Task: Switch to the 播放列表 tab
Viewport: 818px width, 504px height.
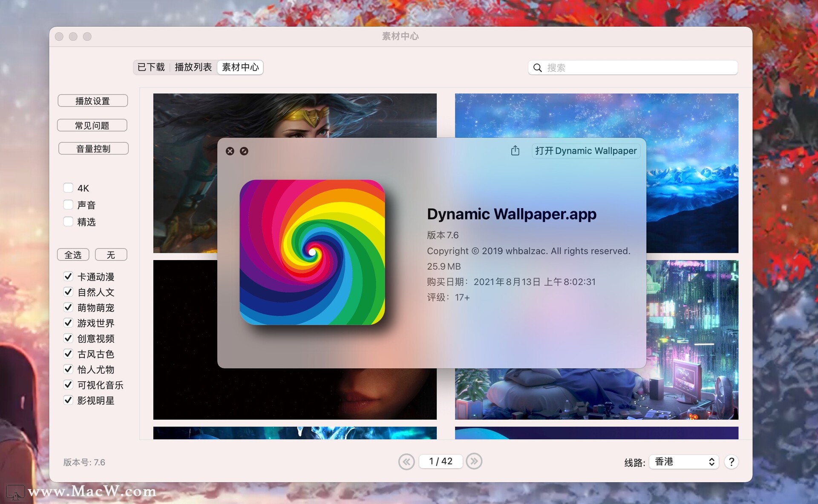Action: (x=193, y=67)
